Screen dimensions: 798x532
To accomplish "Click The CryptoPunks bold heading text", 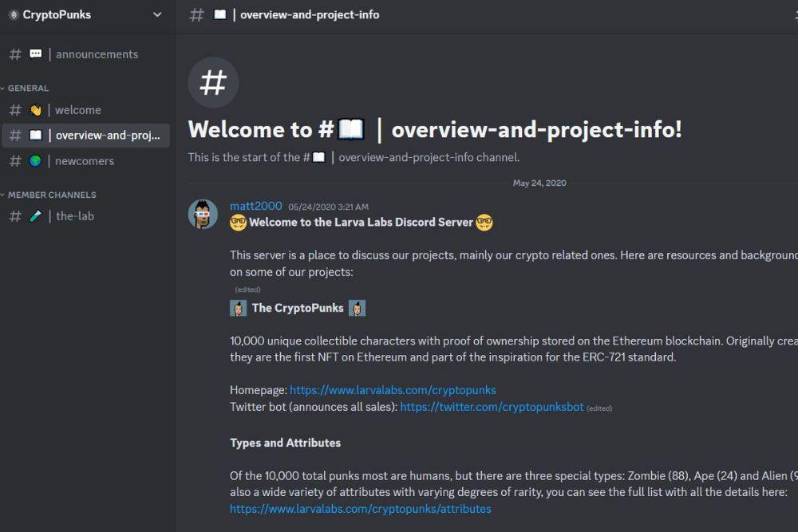I will point(298,308).
